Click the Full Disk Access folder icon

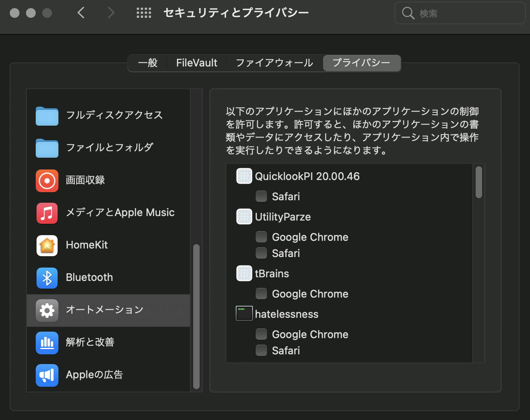[x=47, y=116]
